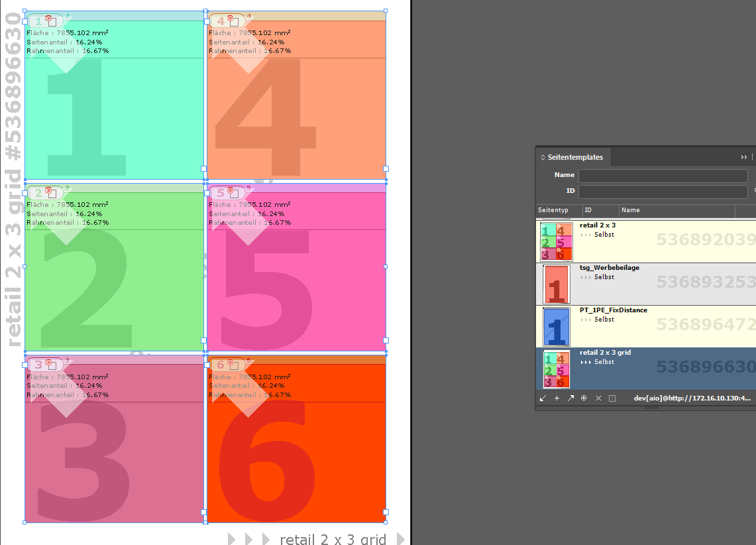Image resolution: width=756 pixels, height=545 pixels.
Task: Click the X delete icon in Seitentemplates toolbar
Action: [598, 398]
